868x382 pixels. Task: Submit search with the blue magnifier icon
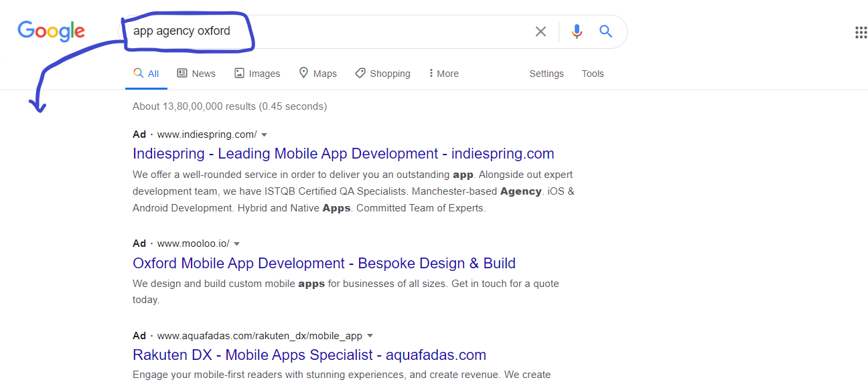pos(606,31)
